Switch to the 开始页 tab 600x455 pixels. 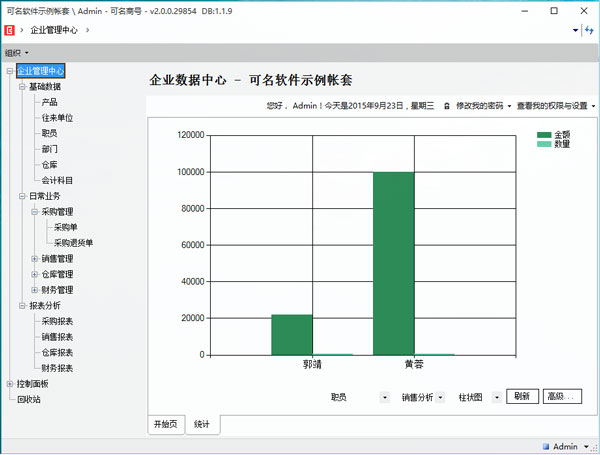point(165,424)
